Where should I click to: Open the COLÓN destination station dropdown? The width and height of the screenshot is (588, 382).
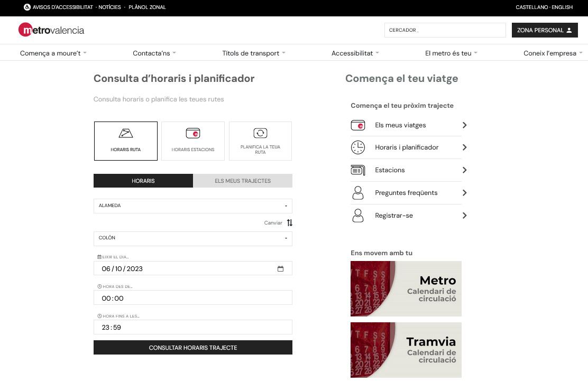192,238
